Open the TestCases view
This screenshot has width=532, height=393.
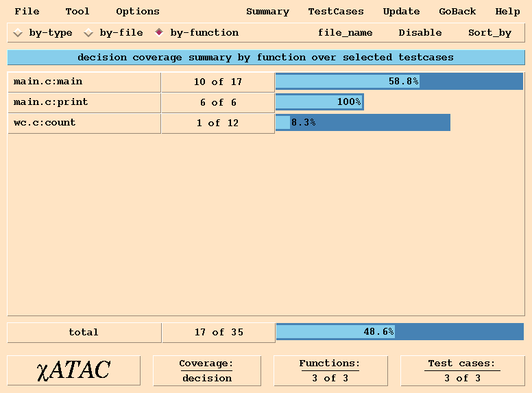pos(336,12)
